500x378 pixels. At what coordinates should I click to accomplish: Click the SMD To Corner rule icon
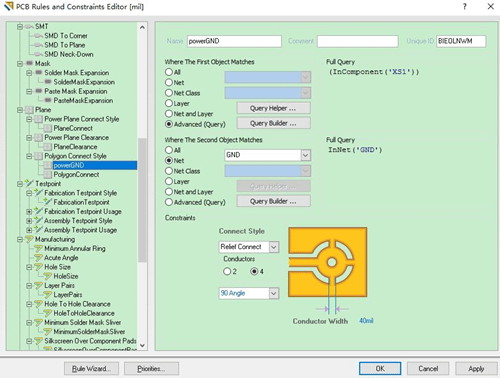39,36
